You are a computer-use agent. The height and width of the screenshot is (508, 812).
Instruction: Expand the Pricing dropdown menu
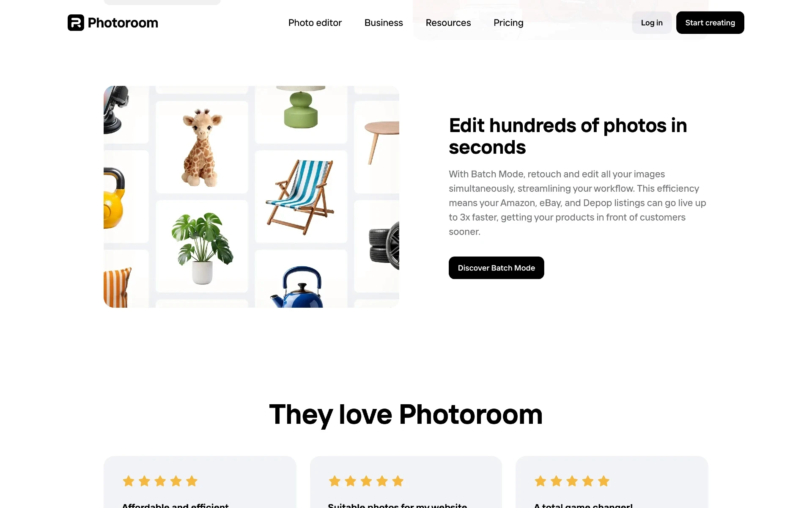509,22
